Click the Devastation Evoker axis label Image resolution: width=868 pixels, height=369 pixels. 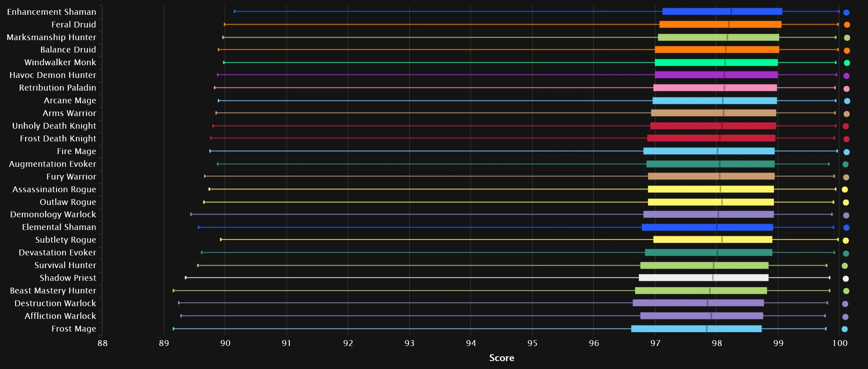pyautogui.click(x=57, y=253)
